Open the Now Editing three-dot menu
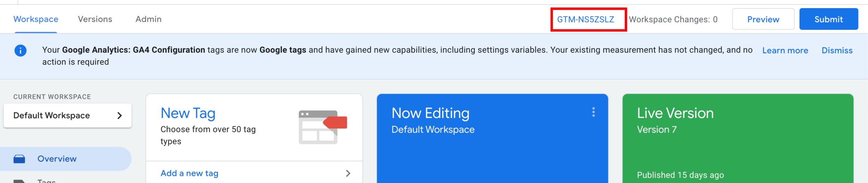 [x=593, y=112]
